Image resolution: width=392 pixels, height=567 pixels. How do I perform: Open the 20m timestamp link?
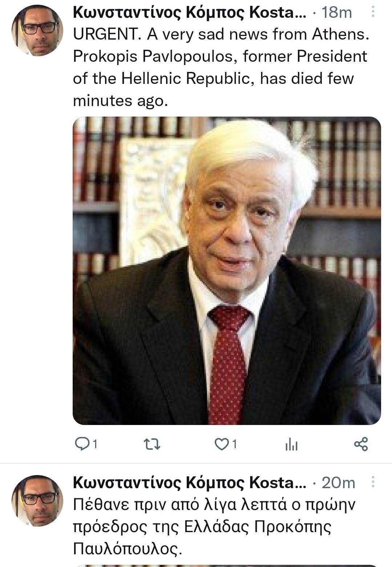pos(338,482)
